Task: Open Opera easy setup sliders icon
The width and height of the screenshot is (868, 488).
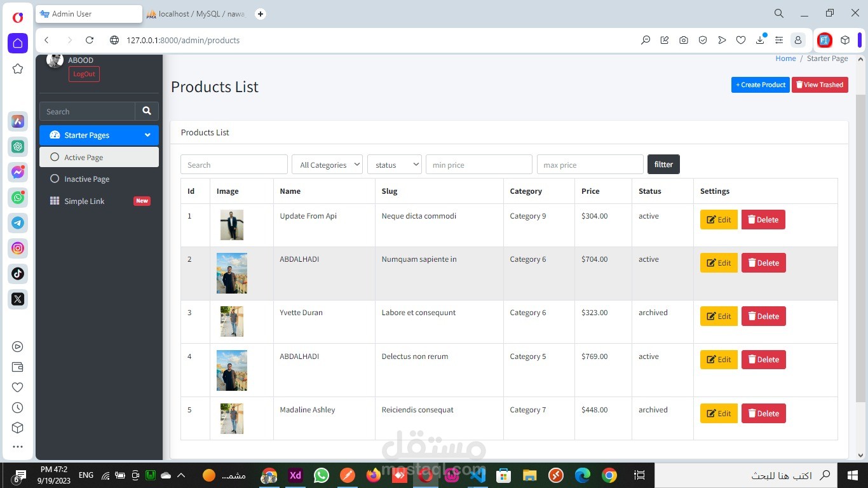Action: (x=779, y=40)
